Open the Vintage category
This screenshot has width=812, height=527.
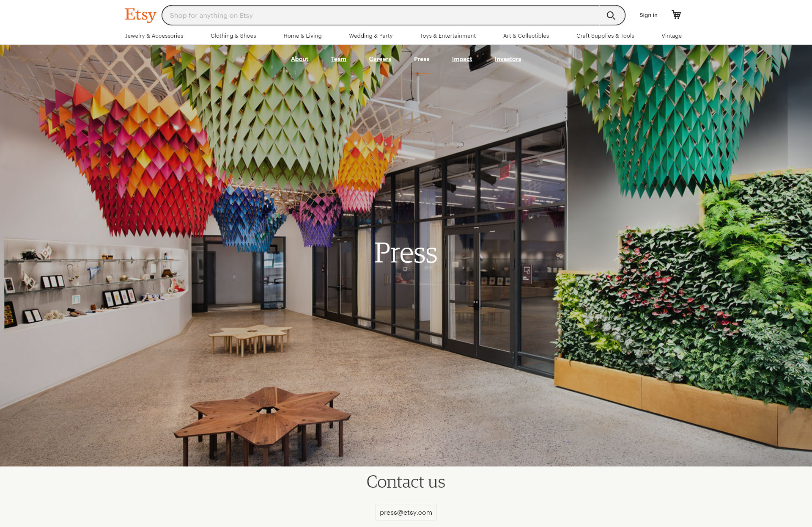[x=672, y=36]
